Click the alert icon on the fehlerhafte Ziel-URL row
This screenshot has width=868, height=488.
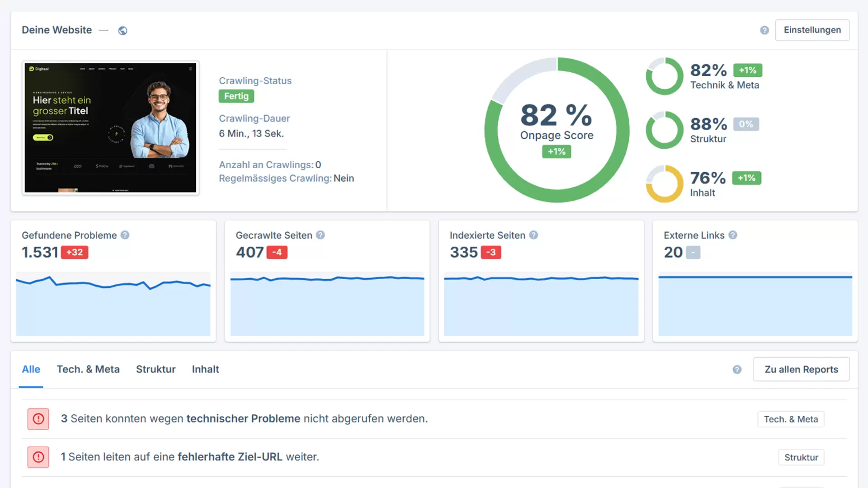(38, 457)
